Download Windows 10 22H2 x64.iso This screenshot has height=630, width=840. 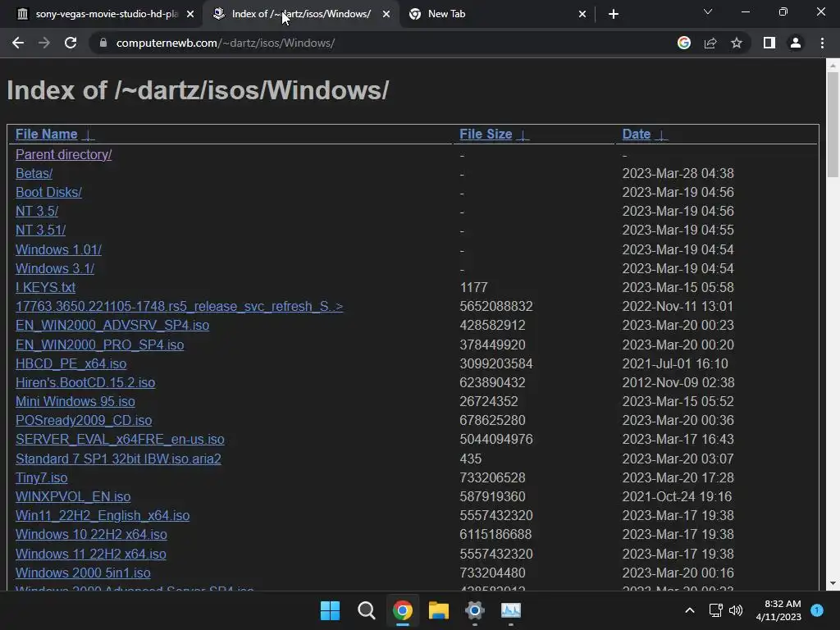click(x=92, y=535)
